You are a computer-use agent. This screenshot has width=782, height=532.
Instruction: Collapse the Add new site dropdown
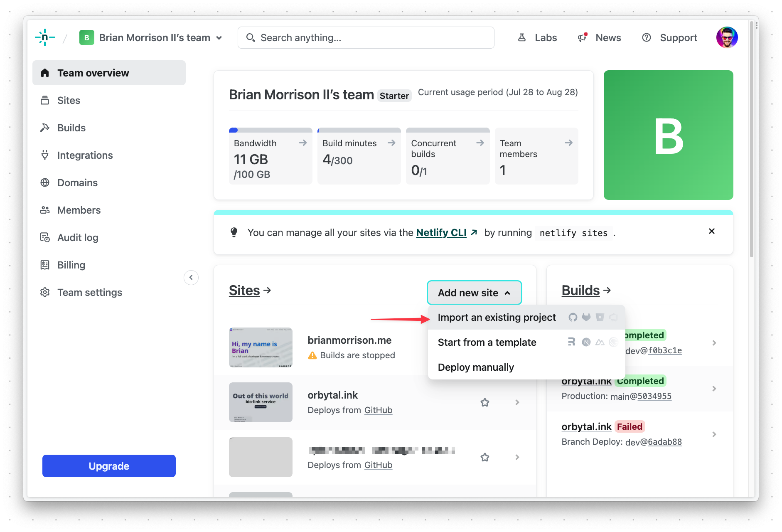pyautogui.click(x=474, y=293)
